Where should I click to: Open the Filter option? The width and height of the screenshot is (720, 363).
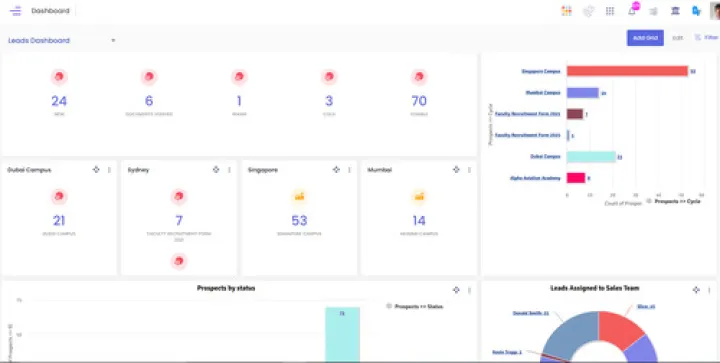click(706, 38)
